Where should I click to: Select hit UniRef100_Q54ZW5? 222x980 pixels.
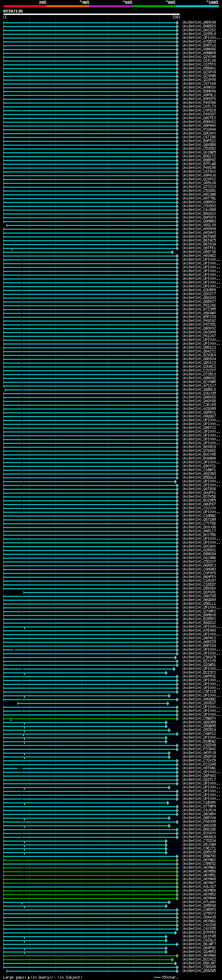pos(199,971)
